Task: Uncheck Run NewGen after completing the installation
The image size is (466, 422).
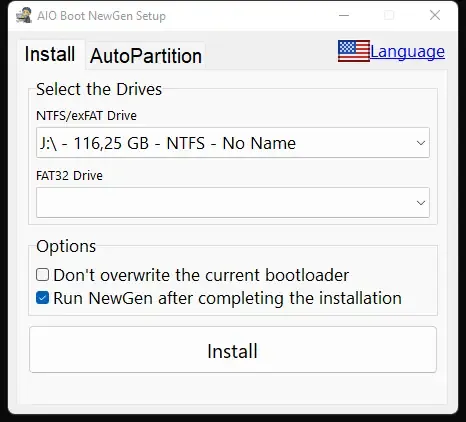Action: tap(43, 298)
